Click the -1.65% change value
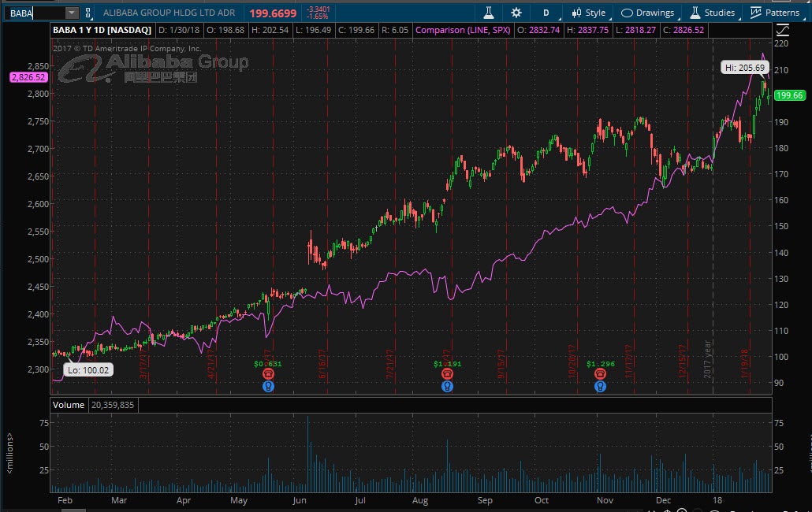 [x=318, y=17]
